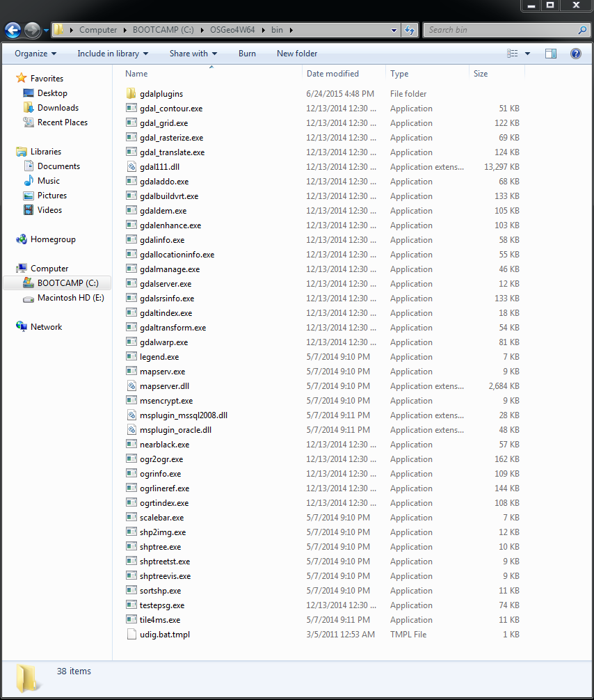Click the gdalwarp.exe application icon
The width and height of the screenshot is (594, 700).
tap(131, 342)
